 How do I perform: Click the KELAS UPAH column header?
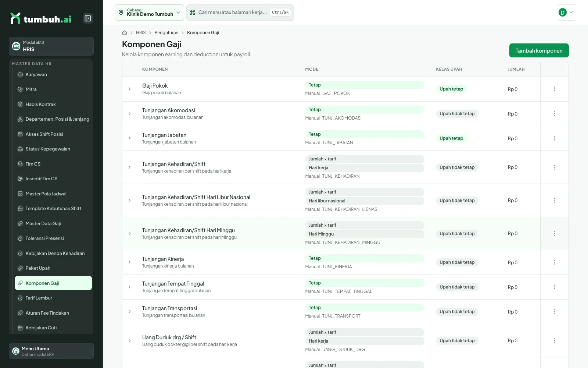point(449,69)
